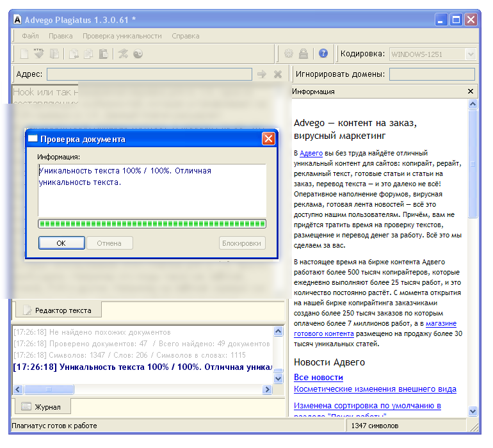This screenshot has width=493, height=448.
Task: Click into the Адрес input field
Action: (x=150, y=74)
